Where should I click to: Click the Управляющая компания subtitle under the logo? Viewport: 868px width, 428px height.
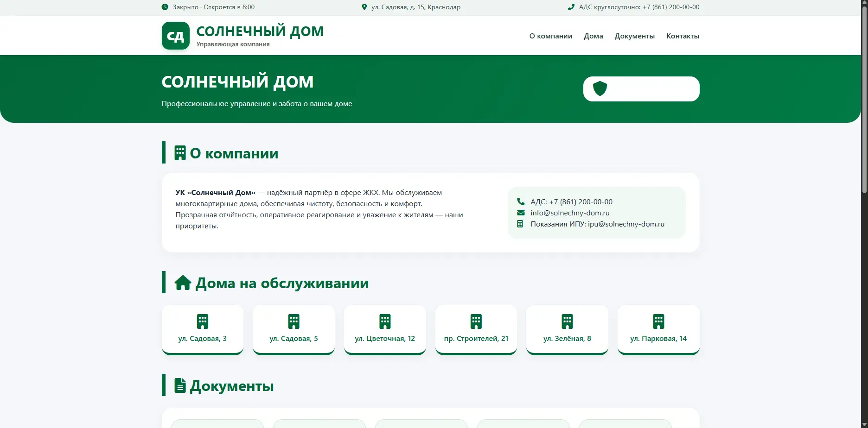point(233,44)
